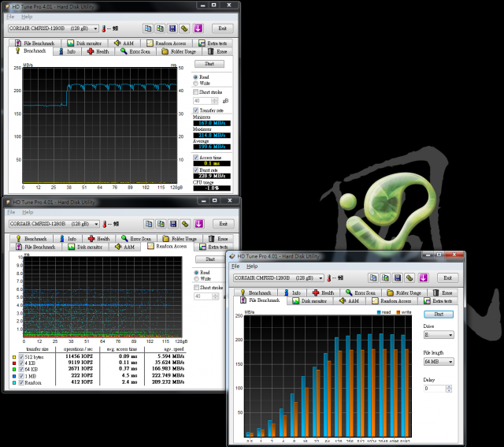Screen dimensions: 504x447
Task: Click Start button in Benchmark window
Action: point(209,64)
